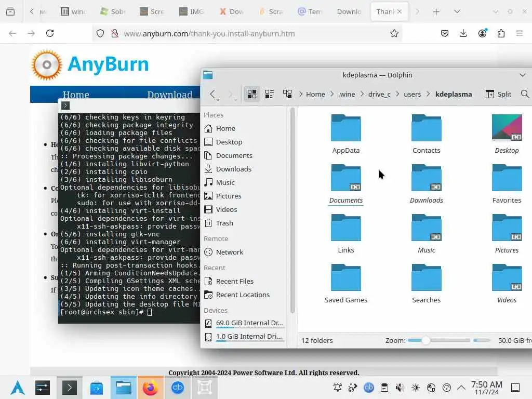This screenshot has width=532, height=399.
Task: Select the Videos linked folder in file view
Action: coord(507,284)
